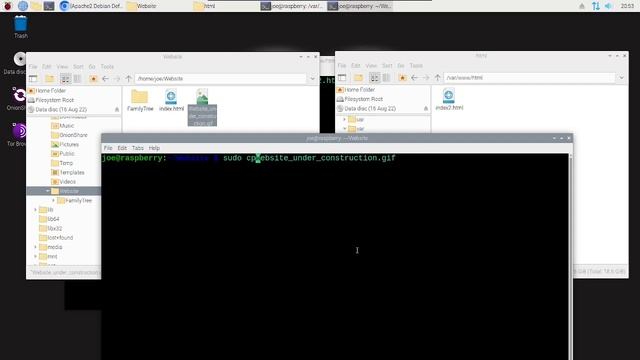The width and height of the screenshot is (640, 360).
Task: Open the Raspberry Pi main menu
Action: point(7,6)
